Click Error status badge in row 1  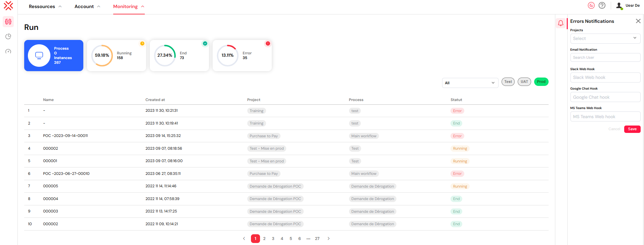[457, 111]
